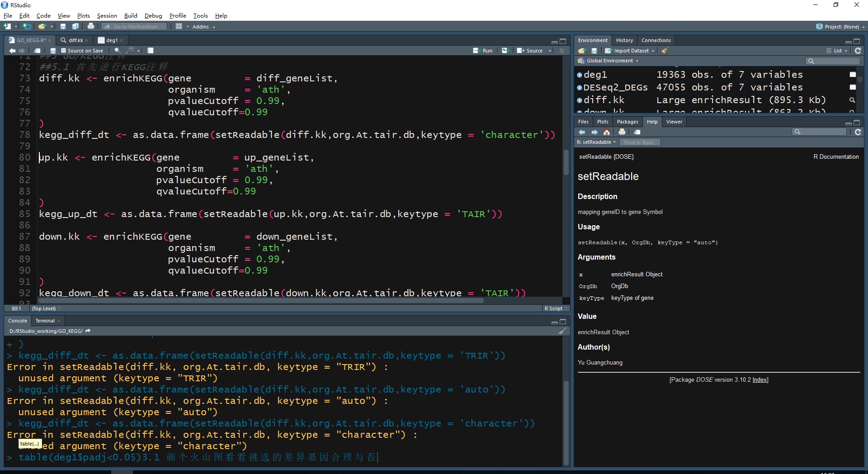Open the New File dropdown arrow
This screenshot has height=474, width=868.
pyautogui.click(x=16, y=27)
